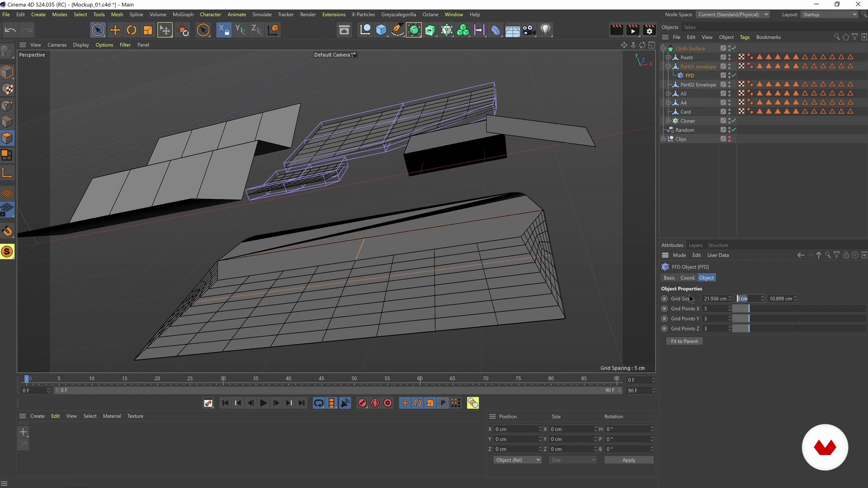
Task: Toggle X-axis lock icon
Action: point(223,30)
